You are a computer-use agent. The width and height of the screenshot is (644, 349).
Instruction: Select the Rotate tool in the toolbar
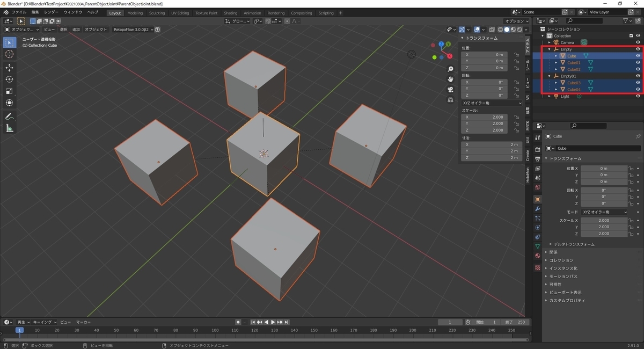click(9, 79)
